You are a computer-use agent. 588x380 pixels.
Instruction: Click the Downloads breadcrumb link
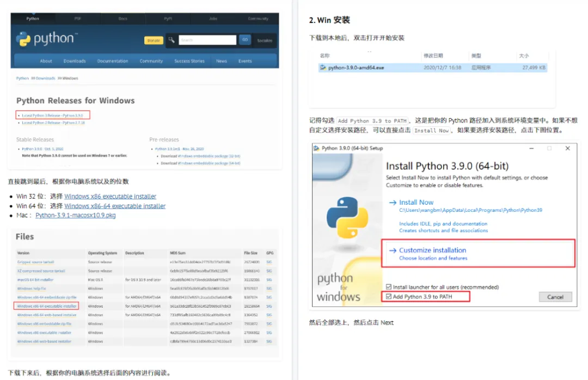pos(45,78)
